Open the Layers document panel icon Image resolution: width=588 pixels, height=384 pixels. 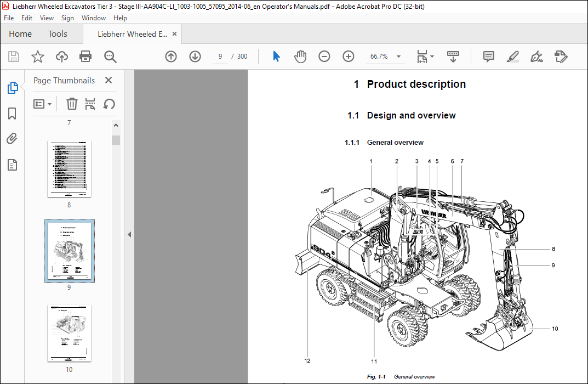coord(12,165)
